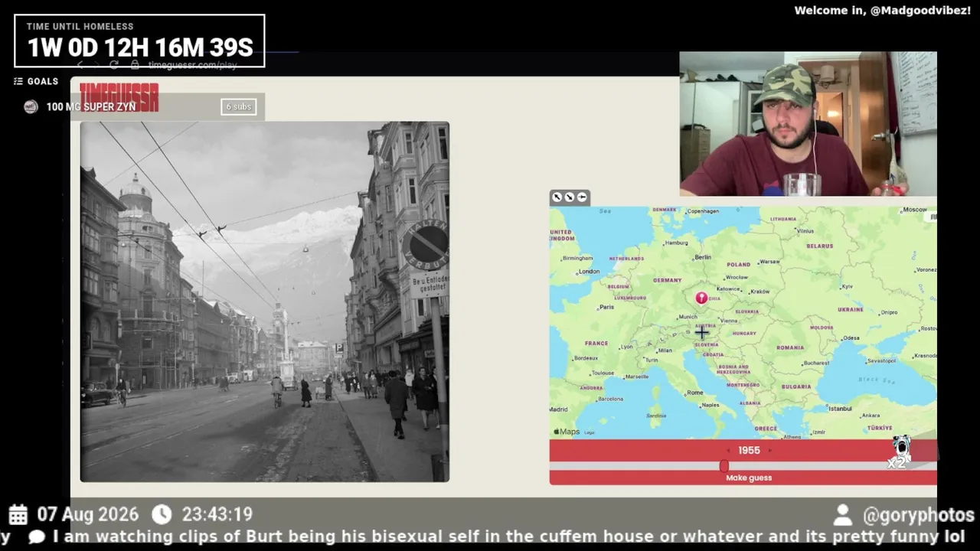Click Kyiv on the map
Screen dimensions: 980x551
pos(847,286)
